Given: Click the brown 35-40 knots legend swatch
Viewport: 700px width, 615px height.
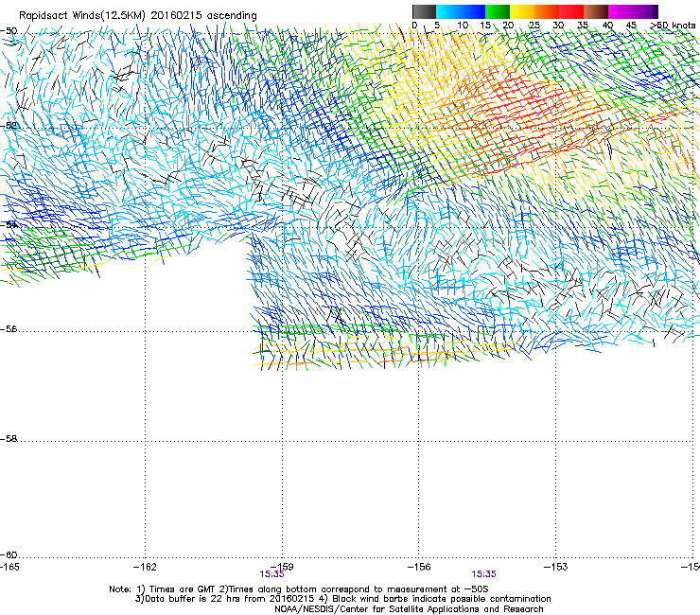Looking at the screenshot, I should pyautogui.click(x=596, y=11).
